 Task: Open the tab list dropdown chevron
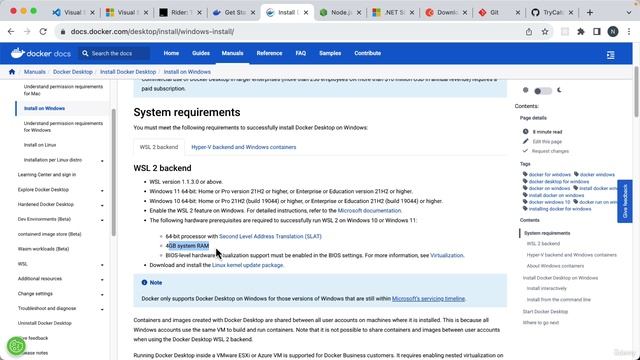click(629, 13)
